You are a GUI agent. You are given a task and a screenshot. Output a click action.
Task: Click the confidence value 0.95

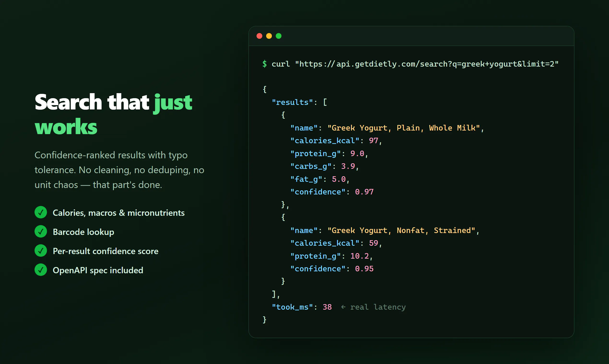[x=364, y=269]
